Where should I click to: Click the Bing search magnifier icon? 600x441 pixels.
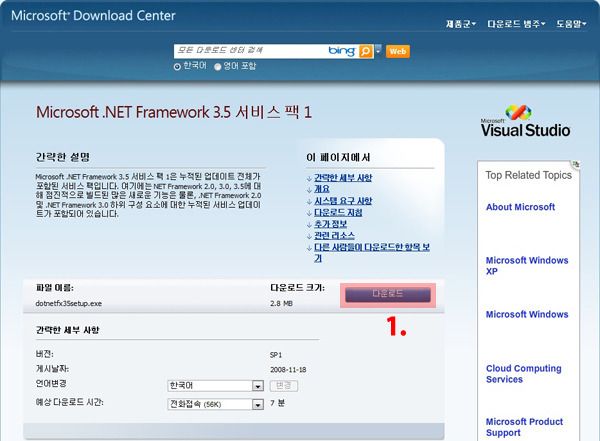tap(365, 51)
